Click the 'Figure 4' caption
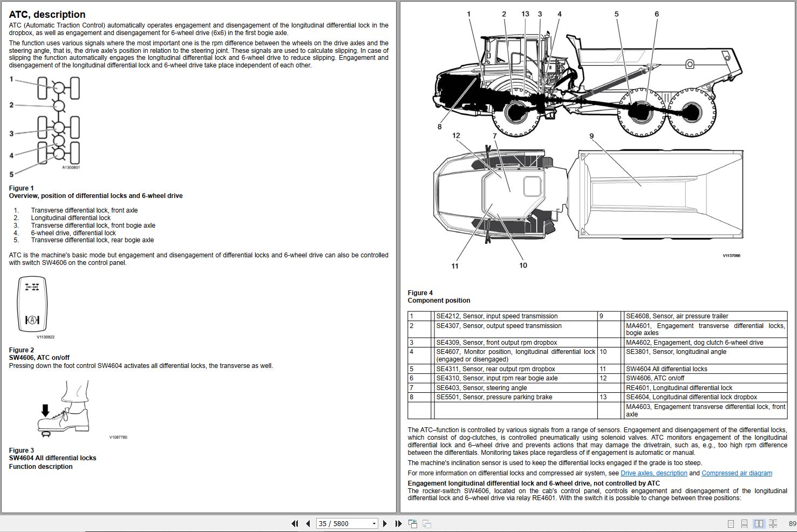This screenshot has width=797, height=532. tap(420, 293)
